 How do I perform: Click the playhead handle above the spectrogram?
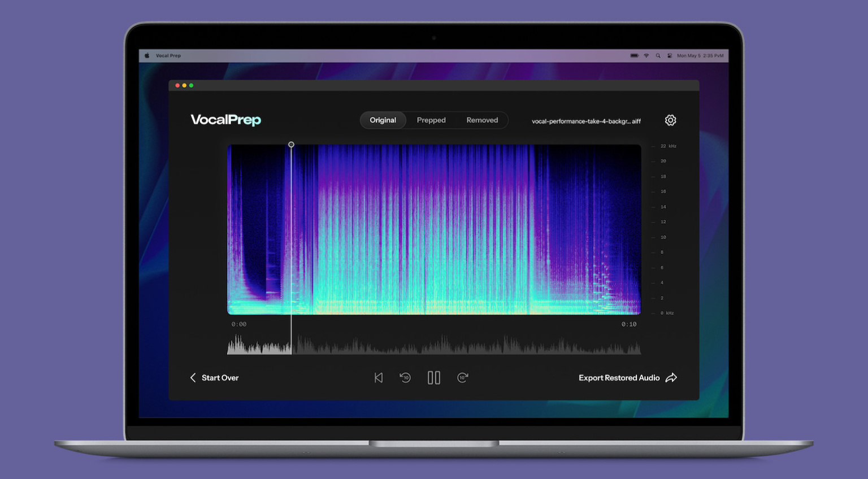(x=291, y=145)
